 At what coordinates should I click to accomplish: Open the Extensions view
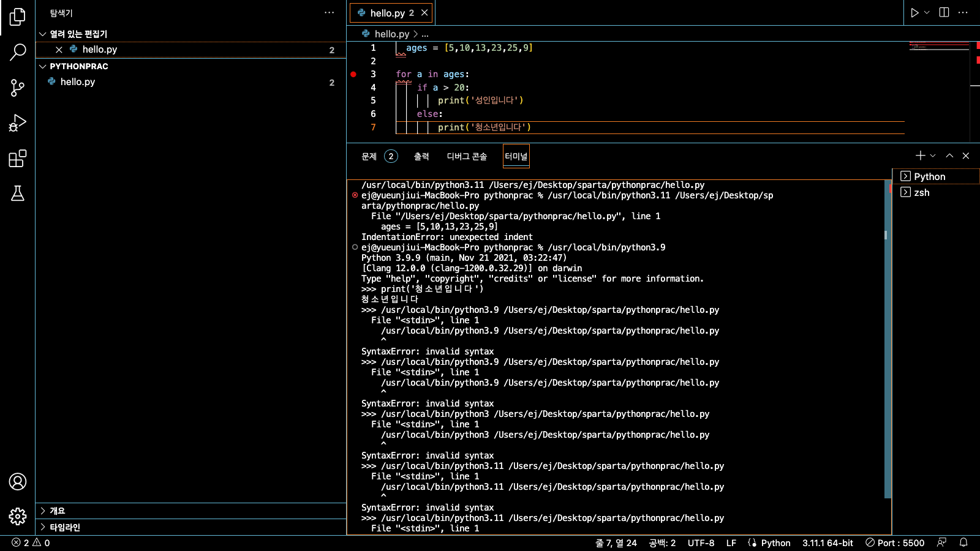point(18,159)
